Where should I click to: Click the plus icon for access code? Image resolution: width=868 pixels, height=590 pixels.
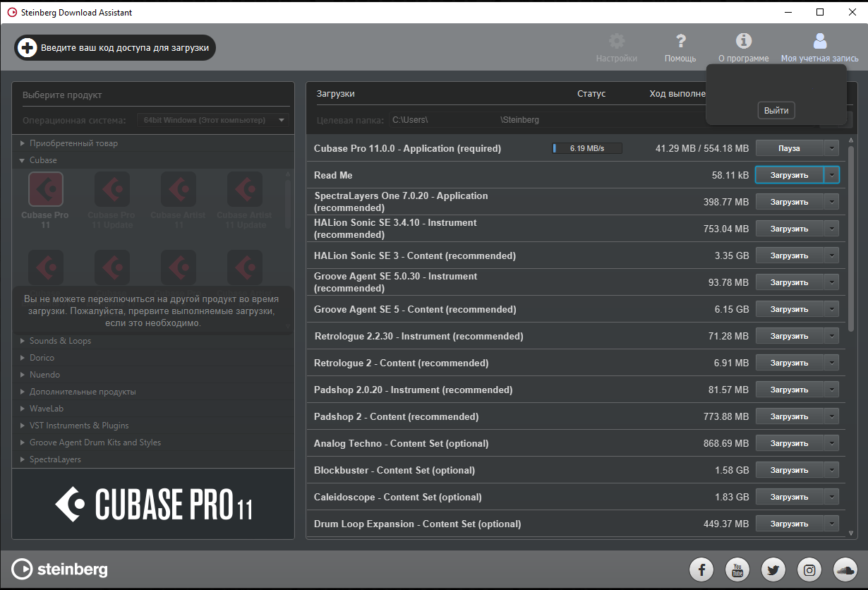coord(28,48)
